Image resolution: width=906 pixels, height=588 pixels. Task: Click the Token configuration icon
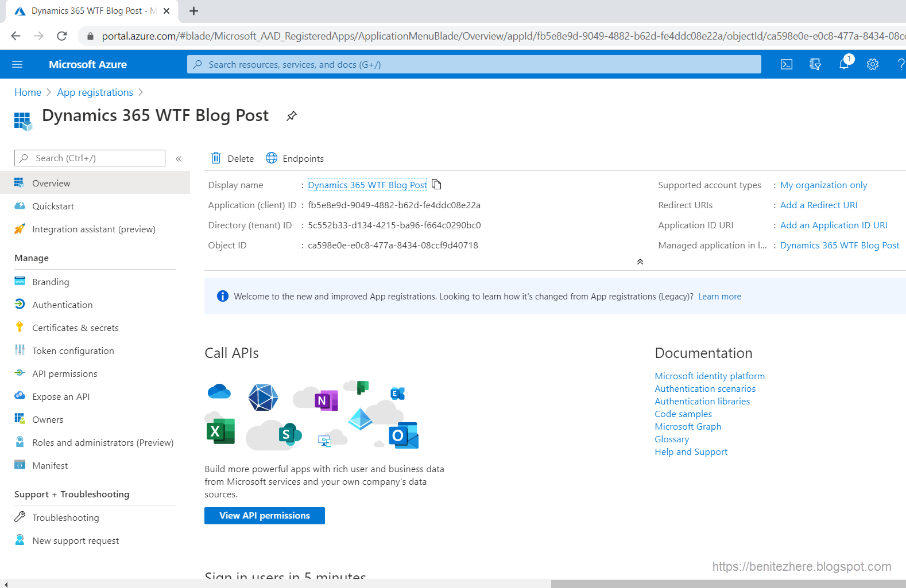(x=20, y=350)
